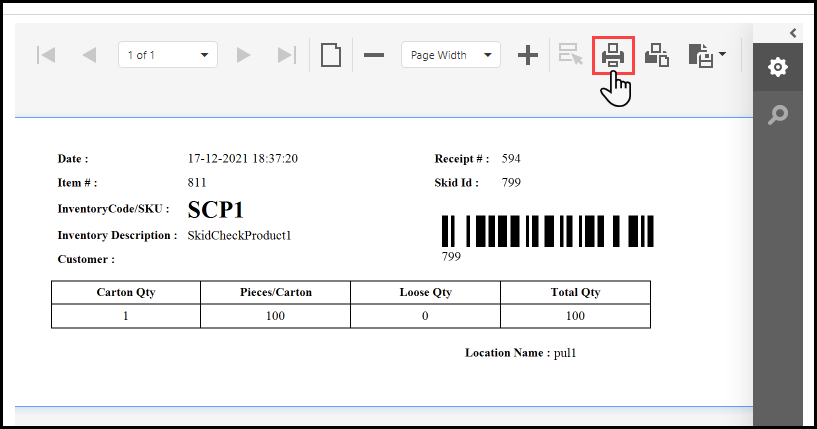Image resolution: width=817 pixels, height=429 pixels.
Task: Open the export format dropdown arrow
Action: tap(722, 54)
